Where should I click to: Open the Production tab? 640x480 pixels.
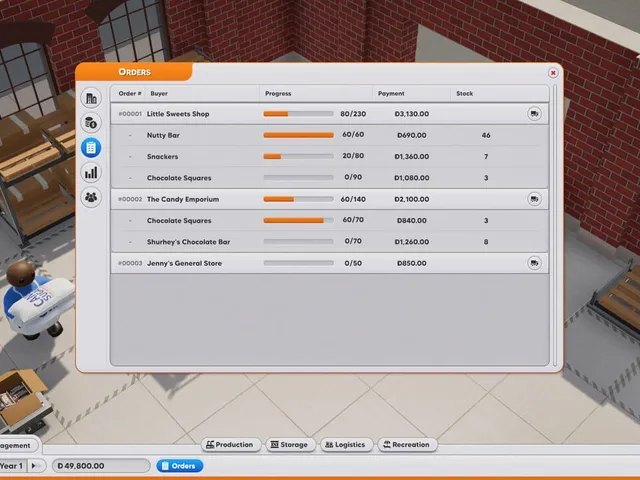(231, 444)
